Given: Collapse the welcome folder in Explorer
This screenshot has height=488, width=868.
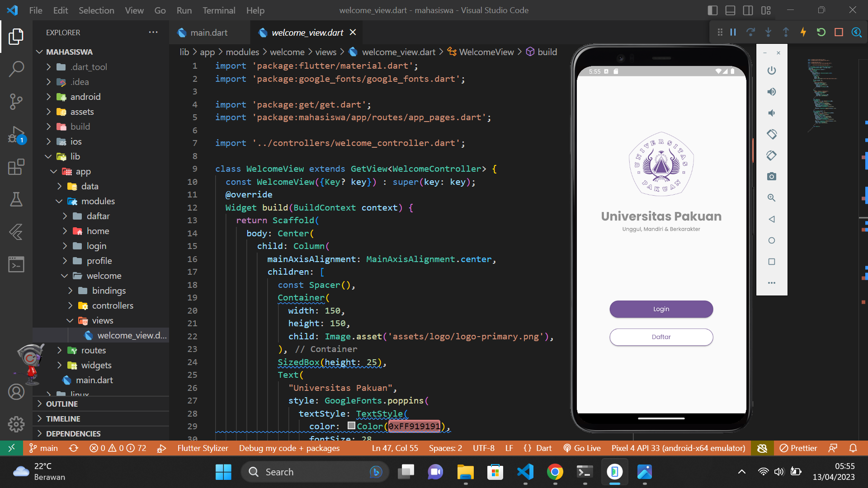Looking at the screenshot, I should click(65, 276).
